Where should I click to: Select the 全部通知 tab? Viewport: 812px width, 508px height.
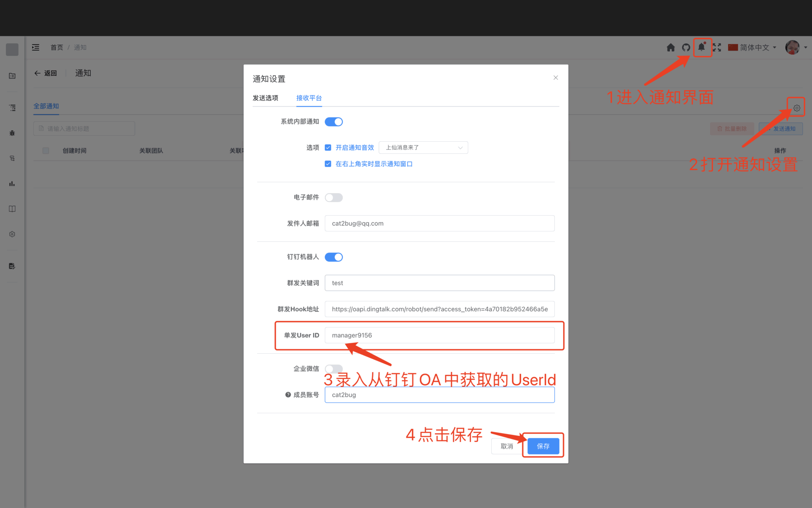(x=46, y=106)
